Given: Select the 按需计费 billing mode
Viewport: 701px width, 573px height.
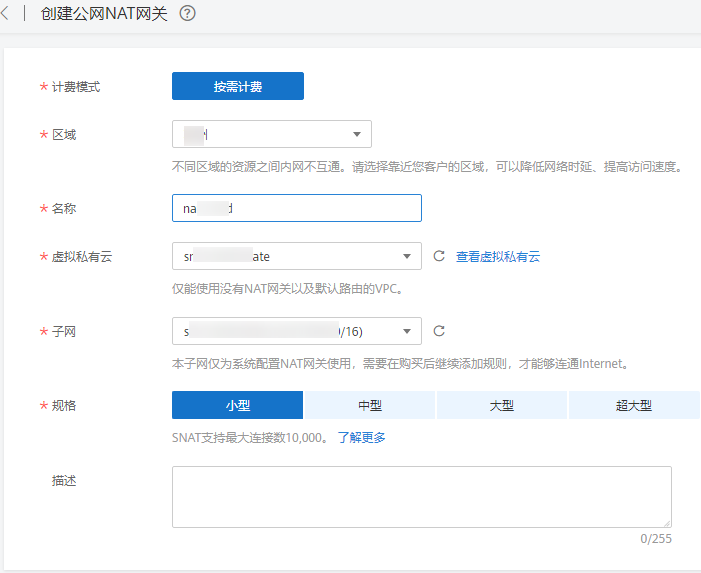Looking at the screenshot, I should point(238,87).
